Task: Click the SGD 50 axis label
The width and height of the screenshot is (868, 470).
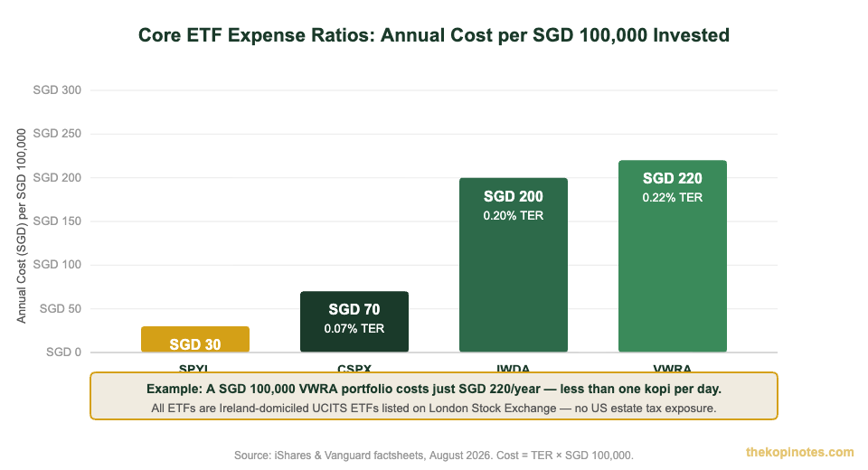Action: point(61,308)
